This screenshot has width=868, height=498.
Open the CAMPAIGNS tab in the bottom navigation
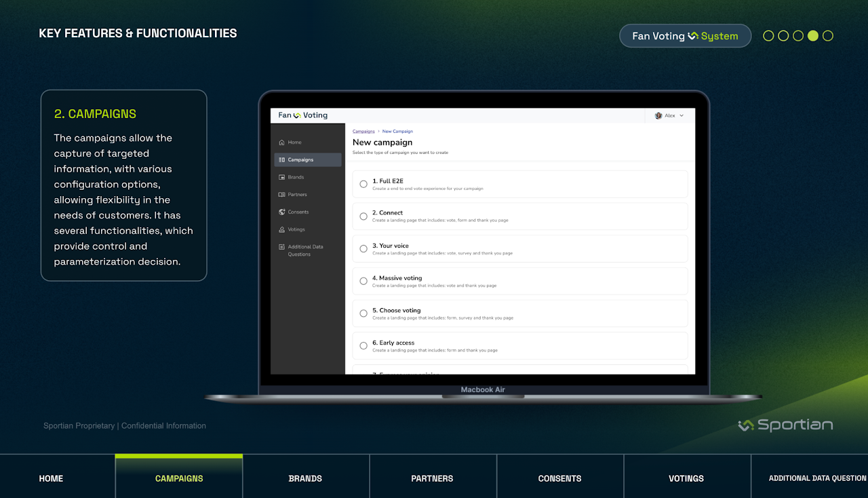click(179, 476)
